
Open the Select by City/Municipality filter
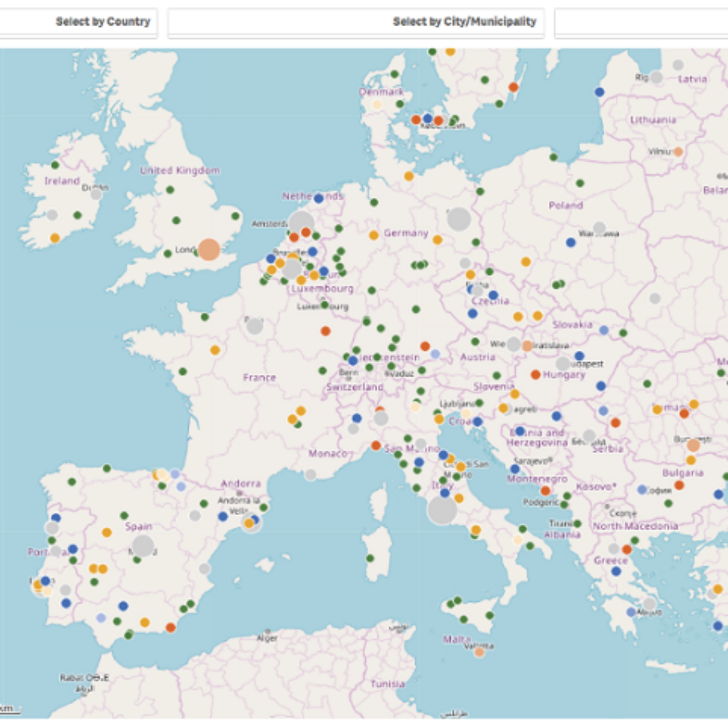(356, 22)
